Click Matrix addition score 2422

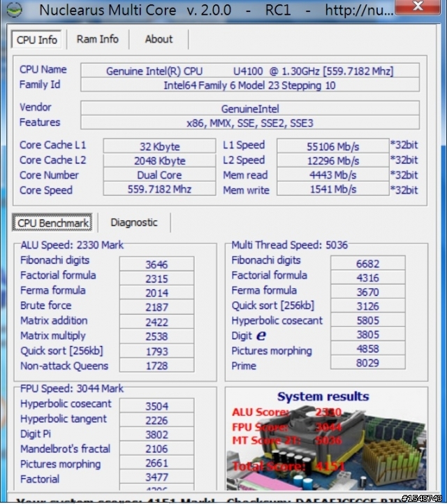click(156, 322)
